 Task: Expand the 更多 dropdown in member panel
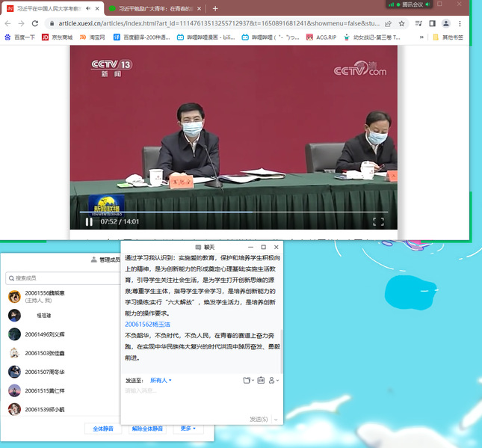tap(188, 429)
